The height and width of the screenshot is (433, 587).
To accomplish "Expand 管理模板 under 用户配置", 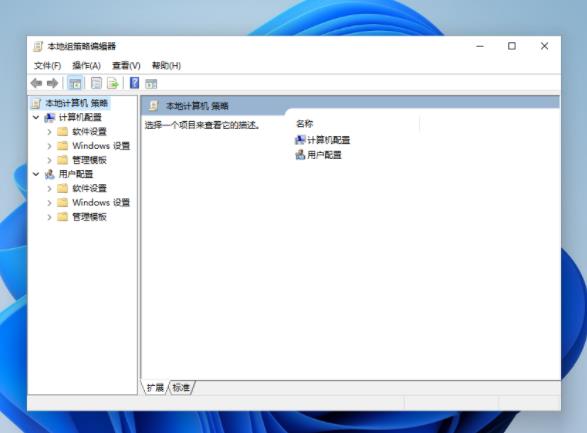I will pos(49,217).
